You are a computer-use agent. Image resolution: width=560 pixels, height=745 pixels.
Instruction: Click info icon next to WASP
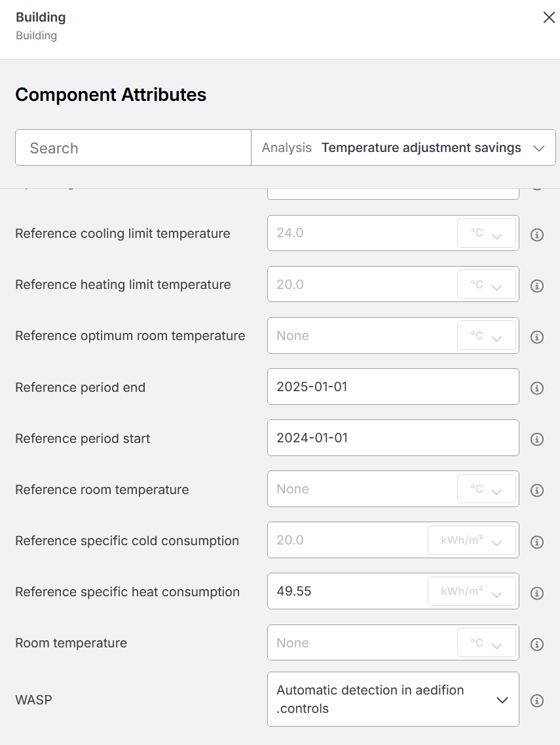(536, 701)
